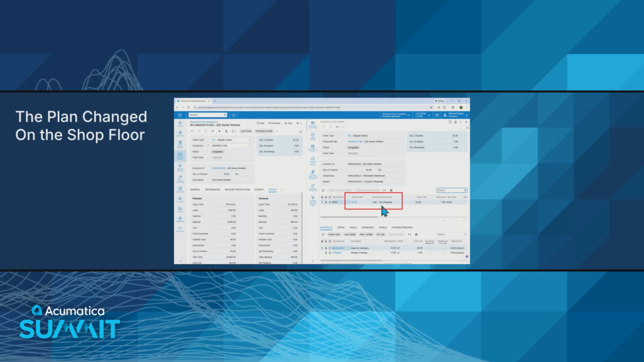Click the delete trash icon in toolbar
Viewport: 644px width, 362px height.
(225, 131)
